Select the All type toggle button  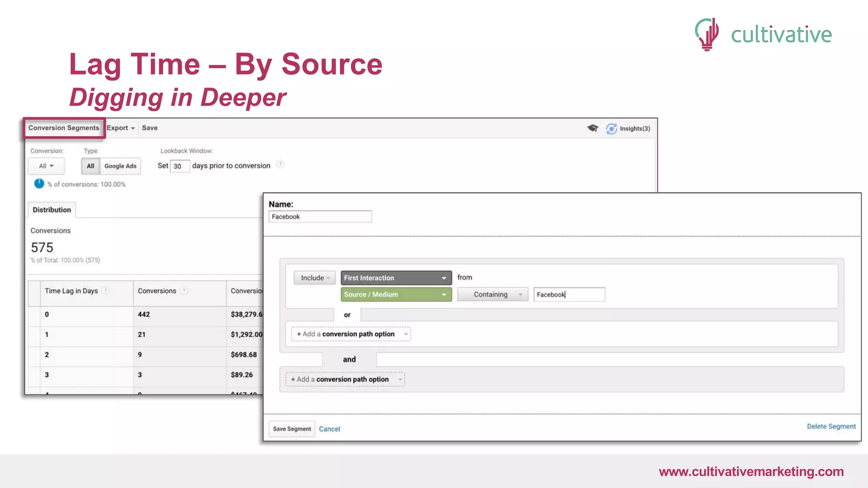(x=90, y=166)
